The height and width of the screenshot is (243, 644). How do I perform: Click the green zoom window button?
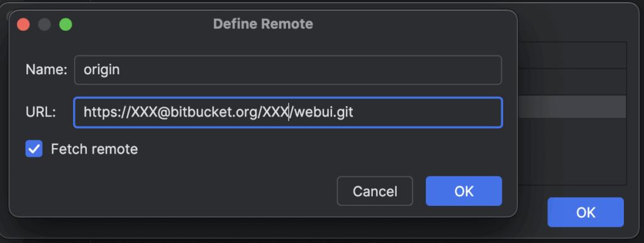click(x=65, y=25)
